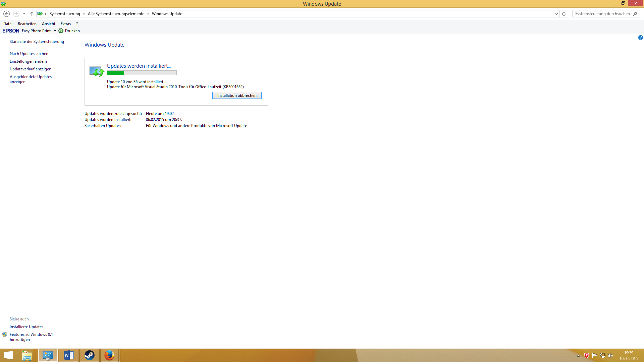Click the Systemsteuerung durchsuchen search field
This screenshot has width=644, height=362.
click(602, 14)
